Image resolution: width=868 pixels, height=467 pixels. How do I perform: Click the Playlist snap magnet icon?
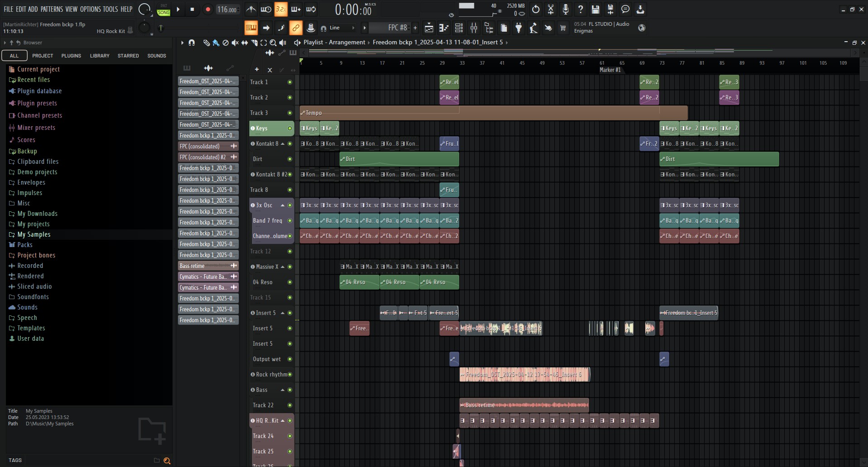(191, 43)
